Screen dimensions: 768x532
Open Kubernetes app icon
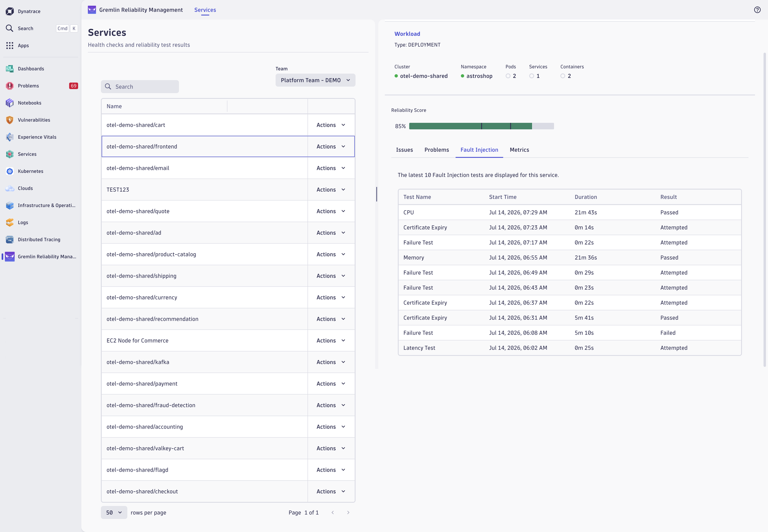[10, 171]
